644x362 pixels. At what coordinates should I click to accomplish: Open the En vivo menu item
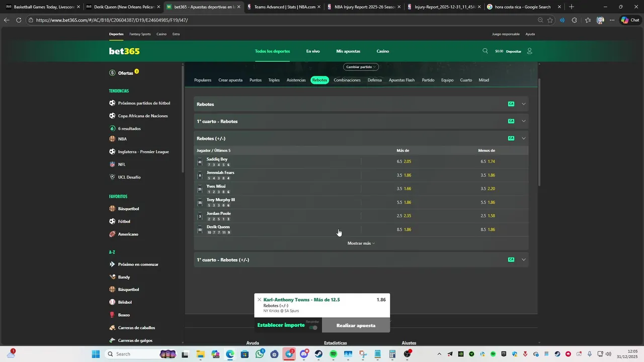point(313,51)
